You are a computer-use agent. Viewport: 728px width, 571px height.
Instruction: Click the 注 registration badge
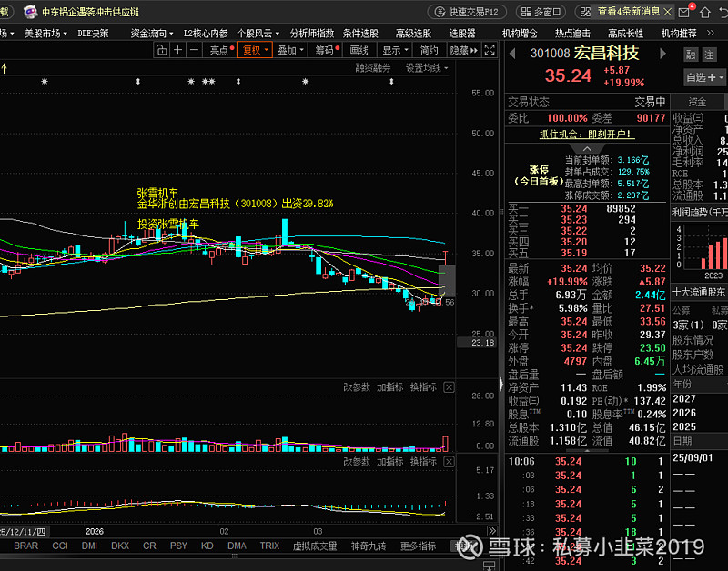coord(709,55)
